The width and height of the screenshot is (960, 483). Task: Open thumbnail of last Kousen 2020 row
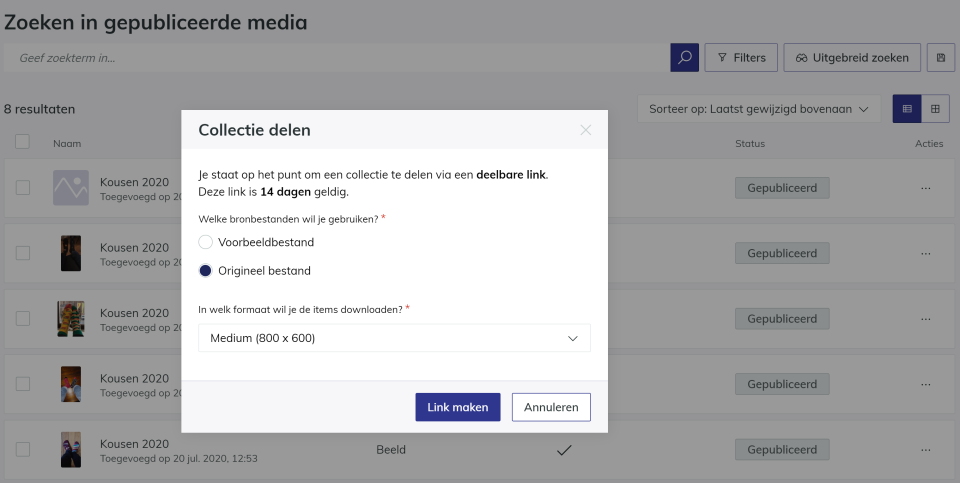[70, 449]
